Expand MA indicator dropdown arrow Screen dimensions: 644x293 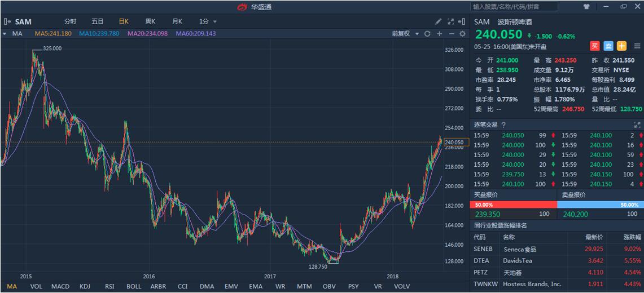[5, 34]
